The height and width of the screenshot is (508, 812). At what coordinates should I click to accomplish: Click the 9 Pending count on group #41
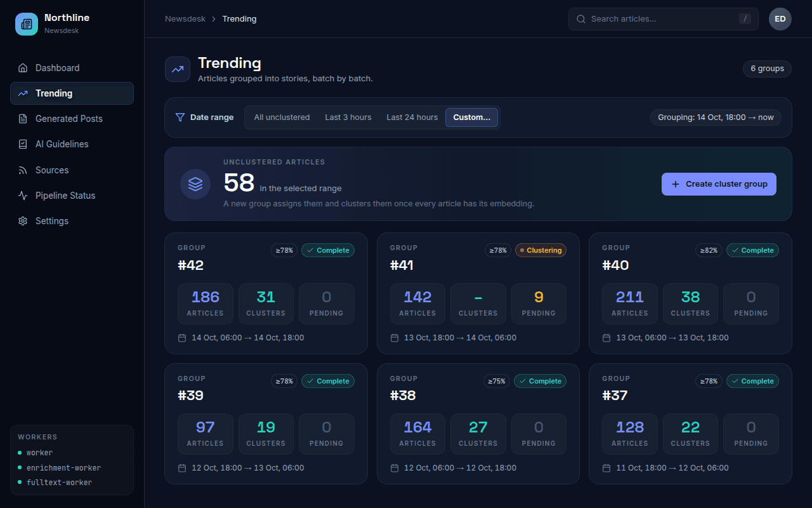pyautogui.click(x=539, y=304)
